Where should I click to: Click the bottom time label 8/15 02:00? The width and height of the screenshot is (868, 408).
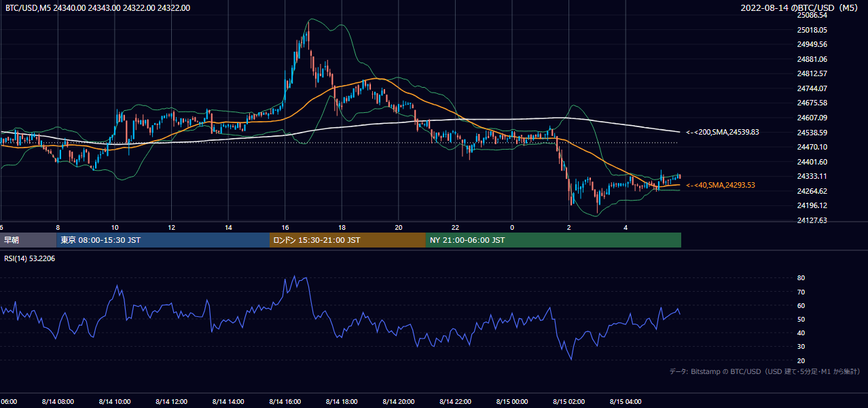(x=569, y=402)
